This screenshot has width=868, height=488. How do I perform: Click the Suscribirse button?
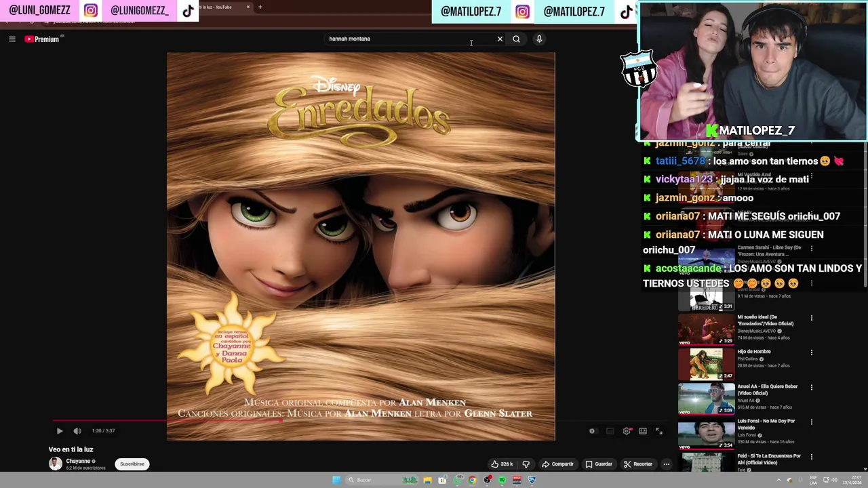[x=132, y=464]
